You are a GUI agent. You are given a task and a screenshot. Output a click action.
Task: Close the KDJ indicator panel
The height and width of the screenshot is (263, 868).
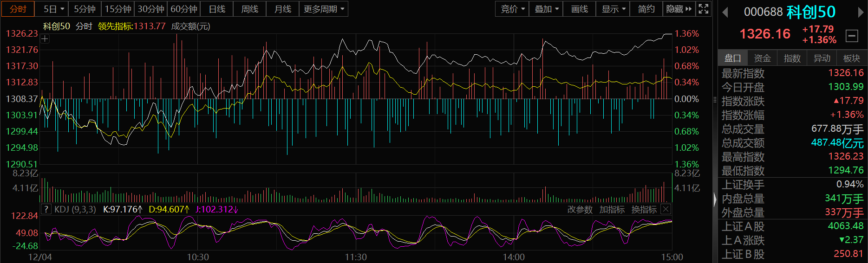tap(666, 209)
